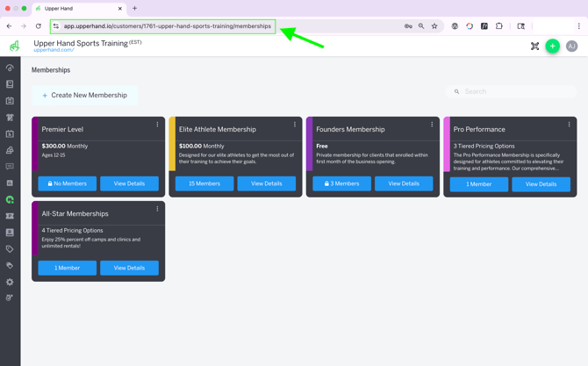View Details for Founders Membership
This screenshot has width=588, height=366.
(x=404, y=183)
